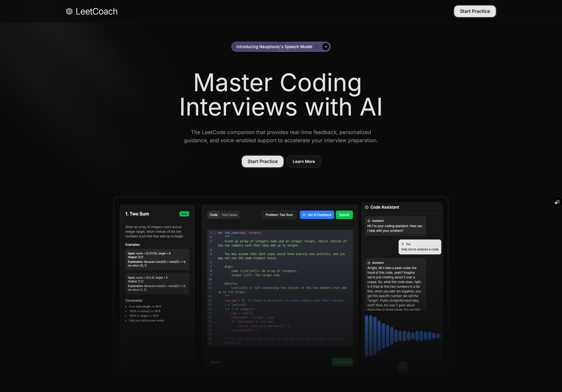Image resolution: width=562 pixels, height=392 pixels.
Task: Click Start Practice in the header
Action: coord(475,11)
